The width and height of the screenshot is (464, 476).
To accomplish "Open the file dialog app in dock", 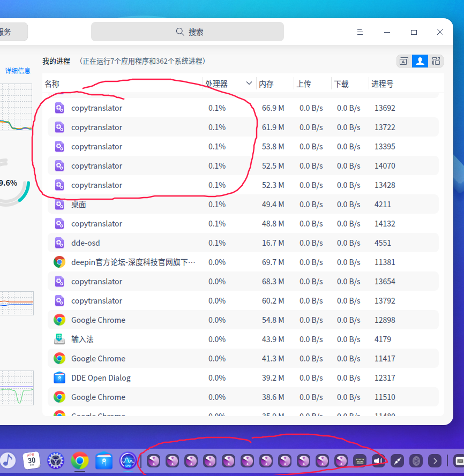I will (104, 460).
